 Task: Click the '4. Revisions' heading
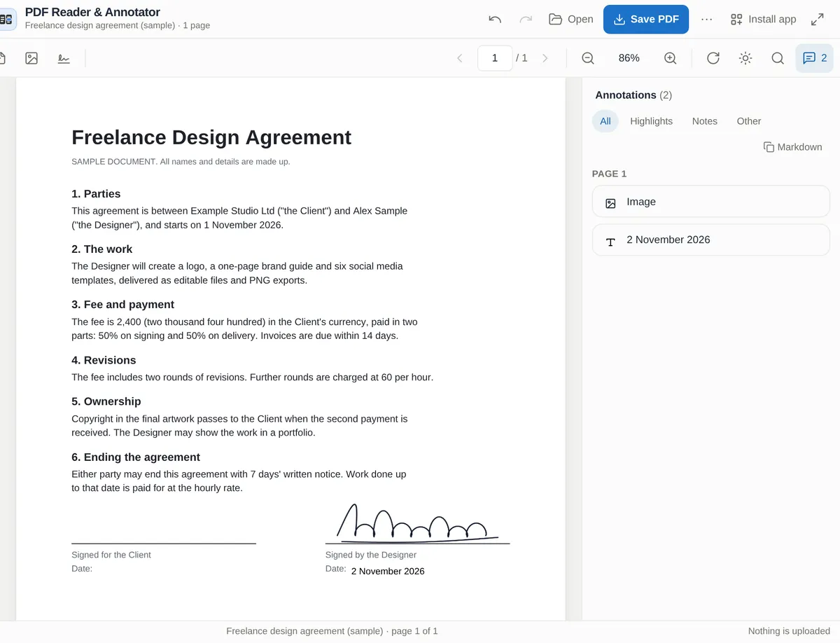104,360
